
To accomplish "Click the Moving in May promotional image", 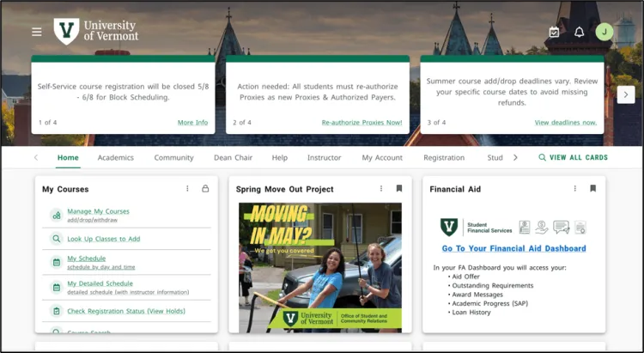I will click(320, 267).
